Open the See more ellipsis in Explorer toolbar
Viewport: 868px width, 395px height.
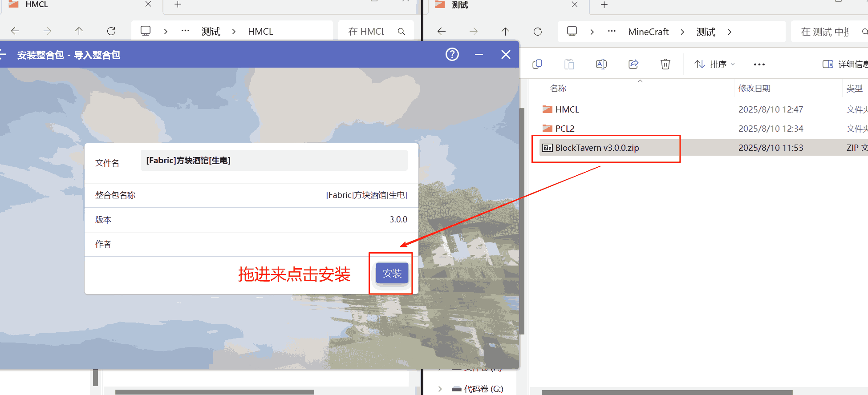[759, 64]
